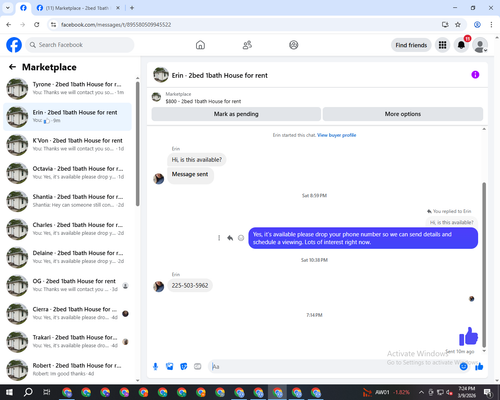Open the emoji picker in the message box

pos(463,367)
